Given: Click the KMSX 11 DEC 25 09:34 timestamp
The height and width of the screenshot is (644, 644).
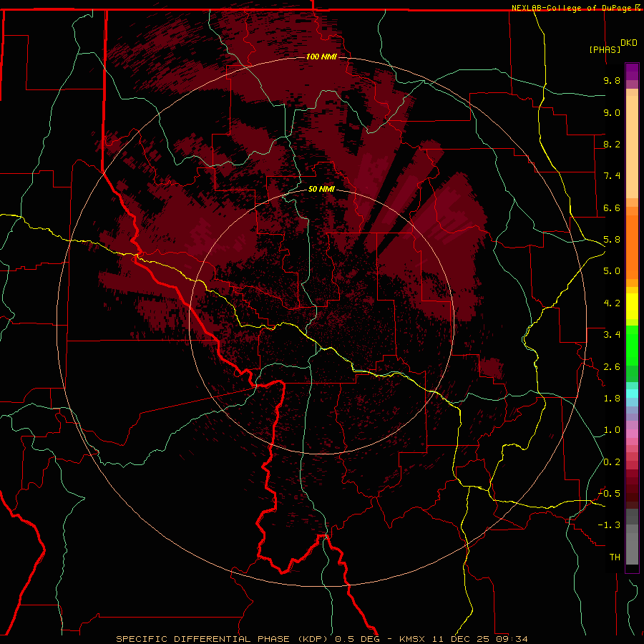Looking at the screenshot, I should click(x=463, y=639).
